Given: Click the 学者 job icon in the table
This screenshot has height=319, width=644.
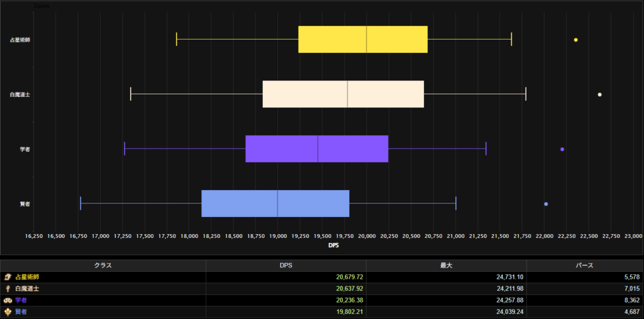Looking at the screenshot, I should pyautogui.click(x=8, y=300).
